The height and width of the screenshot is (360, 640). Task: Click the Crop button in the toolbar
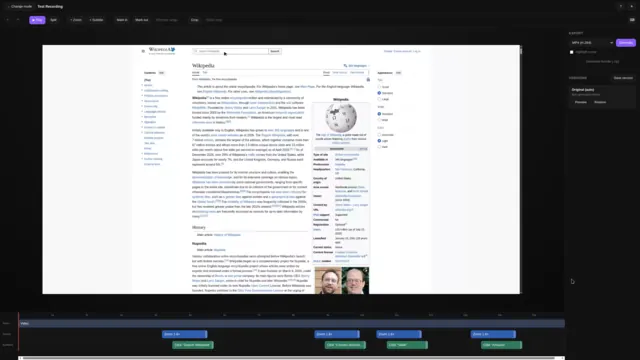(195, 20)
